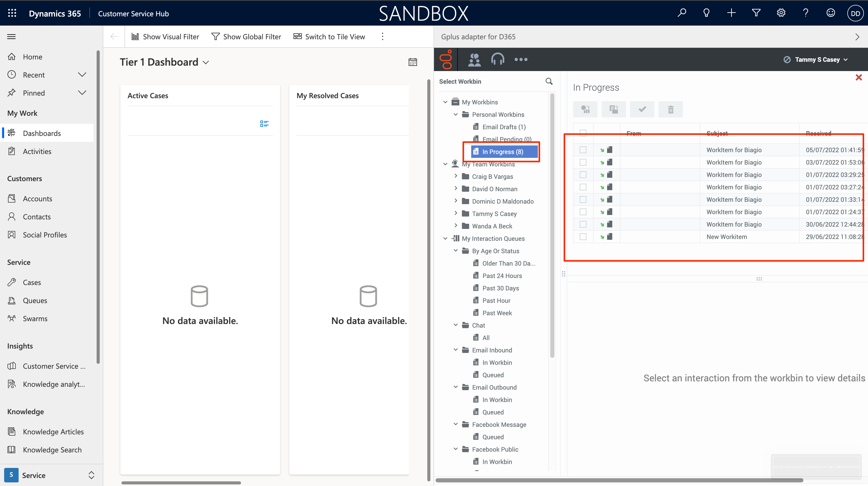Open the three-dot more menu in adapter bar
This screenshot has width=868, height=486.
pos(521,60)
